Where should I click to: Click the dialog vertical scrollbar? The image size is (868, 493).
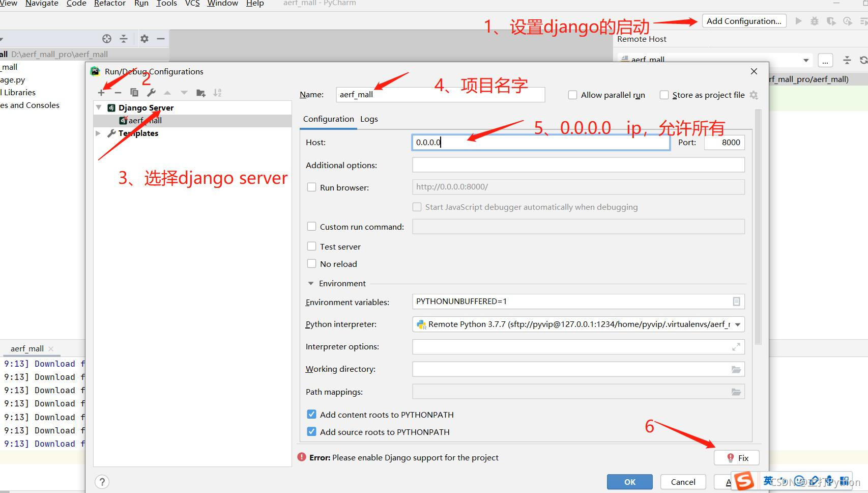point(758,227)
